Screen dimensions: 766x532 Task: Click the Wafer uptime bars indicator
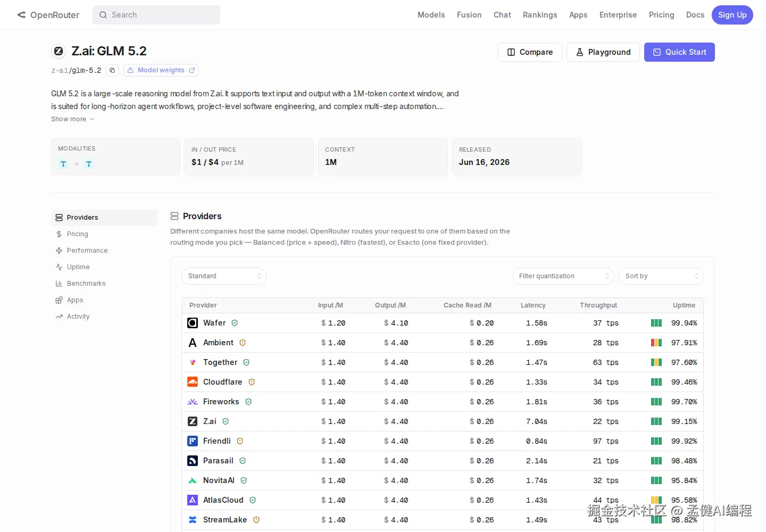tap(656, 323)
